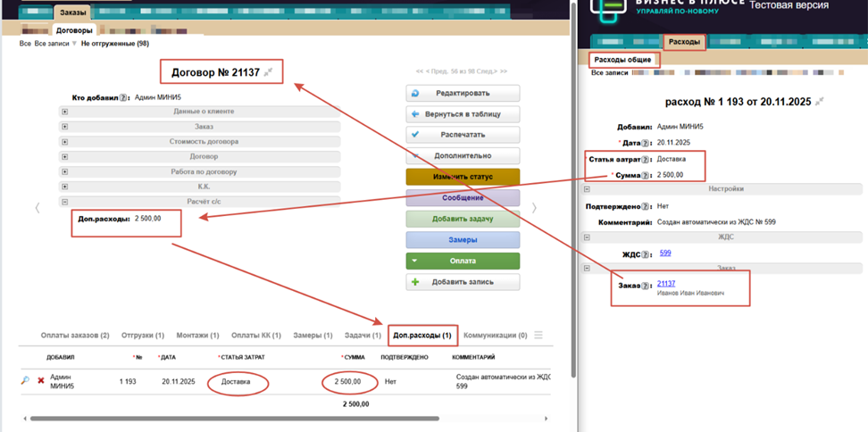
Task: Click the magnifier view icon in expense row
Action: 25,381
